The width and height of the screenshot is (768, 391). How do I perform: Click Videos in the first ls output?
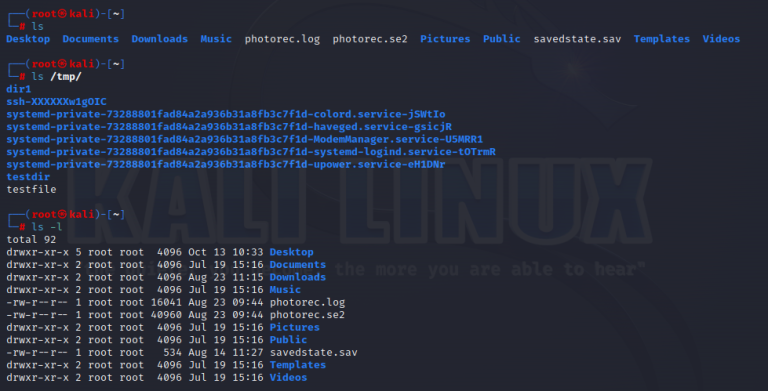(x=721, y=39)
